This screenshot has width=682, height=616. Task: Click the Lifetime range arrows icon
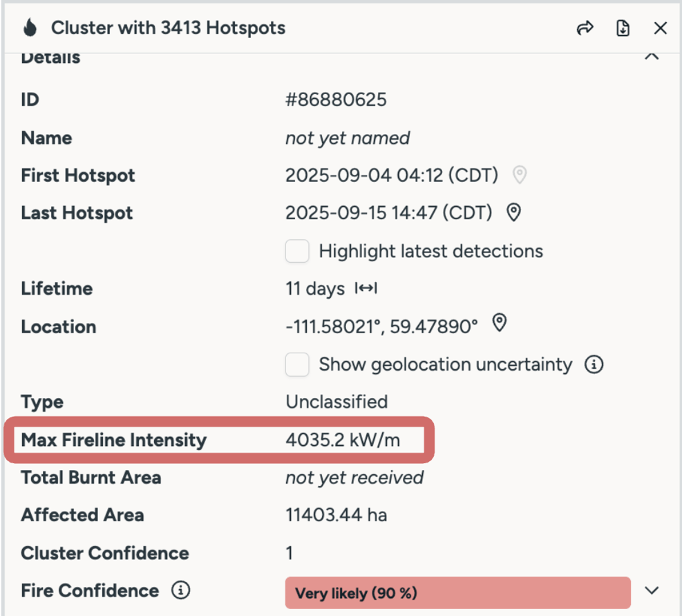tap(366, 288)
